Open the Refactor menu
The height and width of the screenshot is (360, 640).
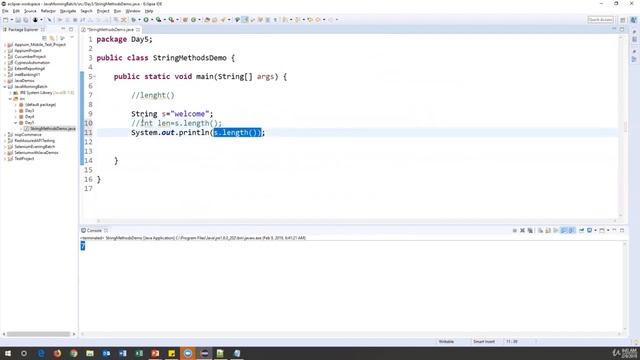(x=48, y=11)
